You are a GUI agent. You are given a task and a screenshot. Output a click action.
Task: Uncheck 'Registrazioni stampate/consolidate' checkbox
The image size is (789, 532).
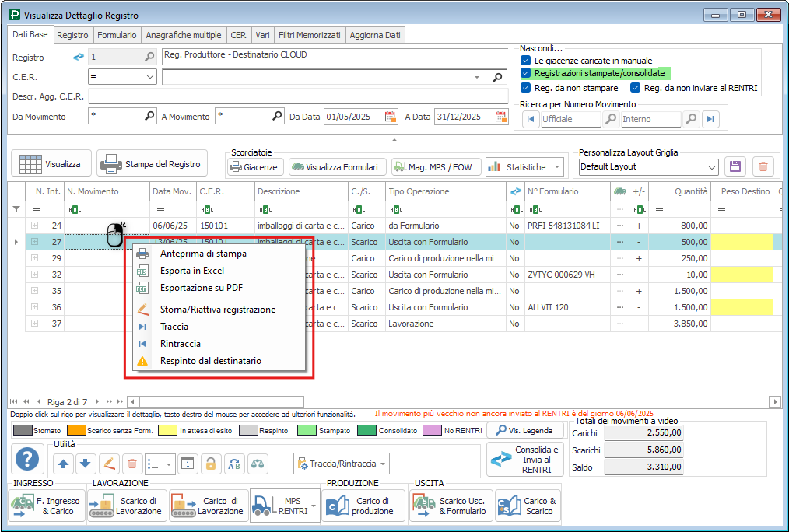526,73
